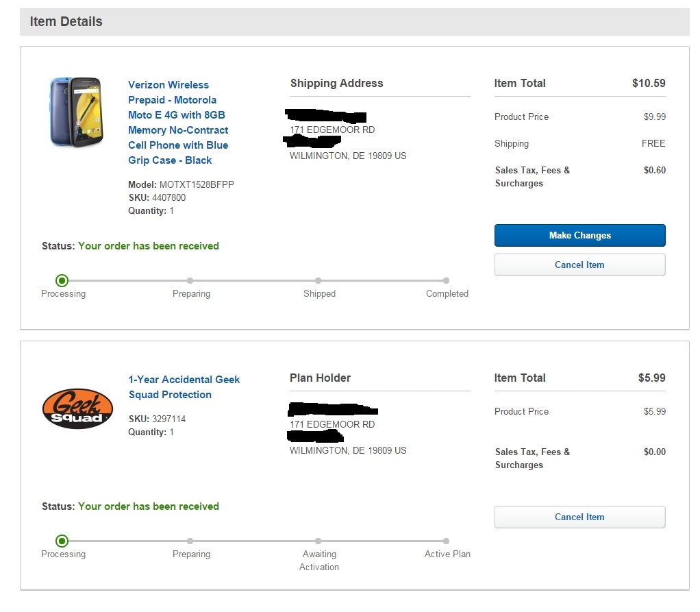700x612 pixels.
Task: Click the green Processing marker for the Geek Squad plan
Action: click(x=62, y=541)
